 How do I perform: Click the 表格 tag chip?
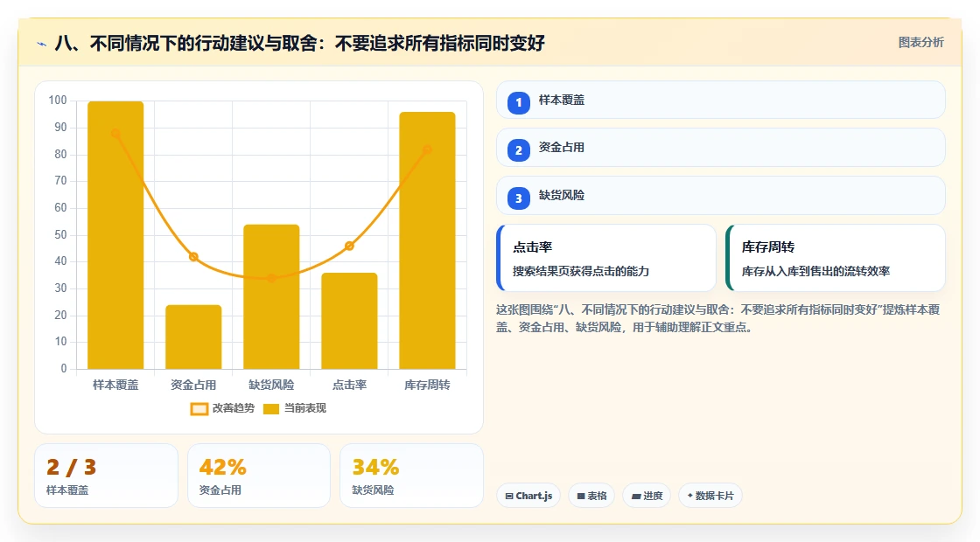click(591, 496)
